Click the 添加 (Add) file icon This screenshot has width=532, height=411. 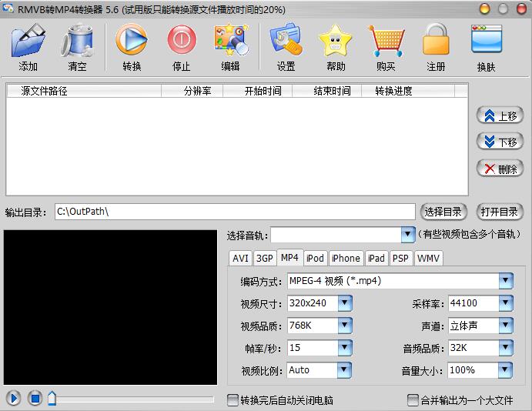(x=28, y=42)
